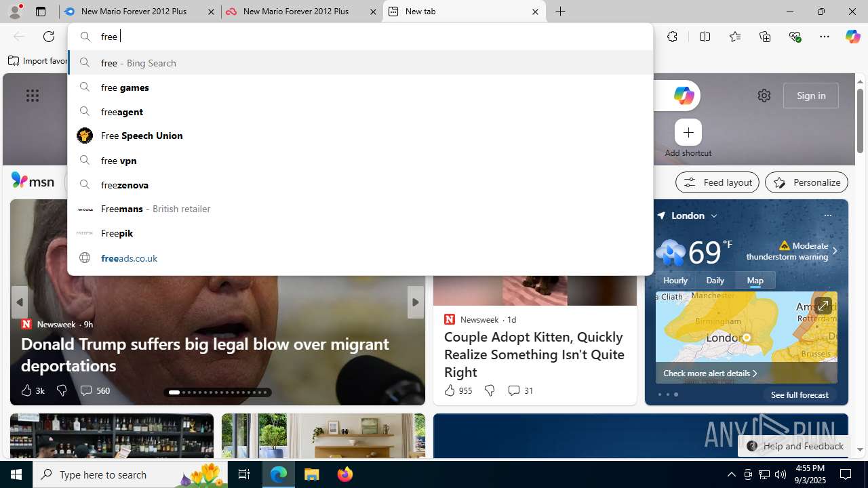Open the Extensions icon in toolbar
This screenshot has width=868, height=488.
click(x=672, y=37)
